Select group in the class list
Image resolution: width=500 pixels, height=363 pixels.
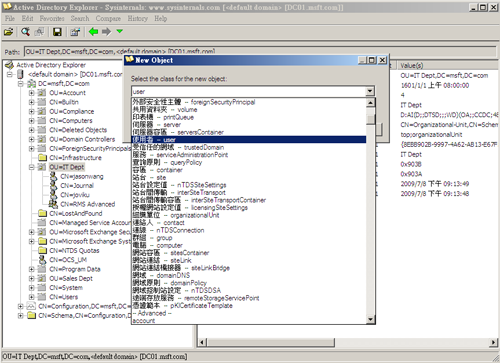(249, 238)
